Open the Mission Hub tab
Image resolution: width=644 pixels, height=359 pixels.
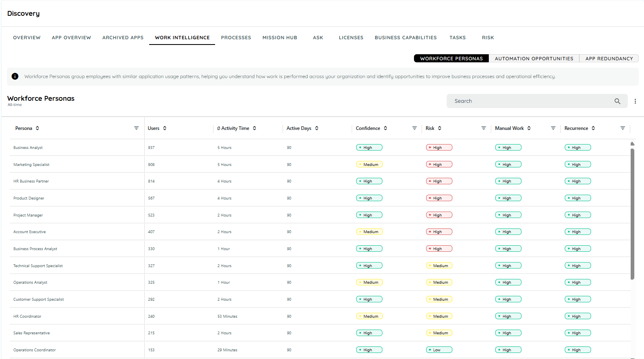coord(280,38)
